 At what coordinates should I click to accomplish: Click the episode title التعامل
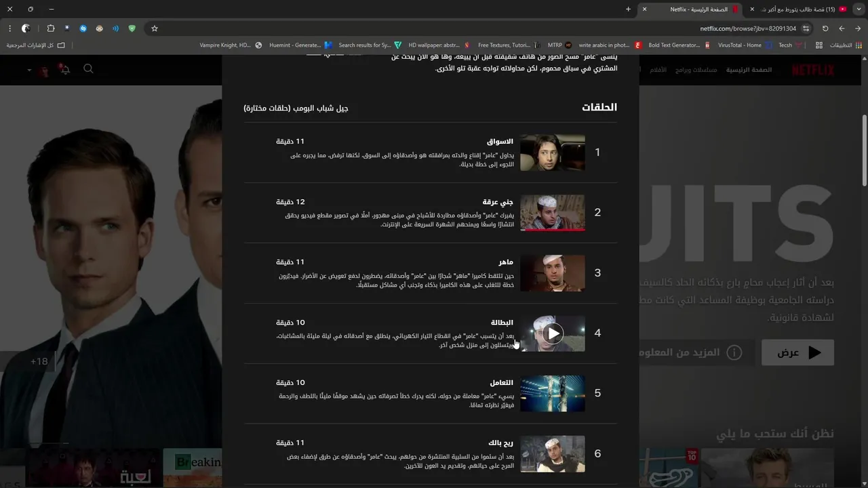pos(501,383)
